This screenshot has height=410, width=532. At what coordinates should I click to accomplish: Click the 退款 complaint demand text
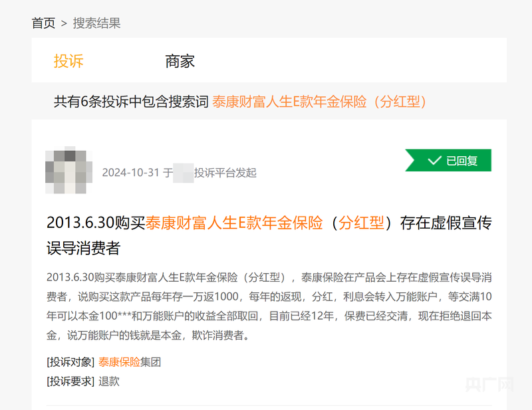point(109,381)
